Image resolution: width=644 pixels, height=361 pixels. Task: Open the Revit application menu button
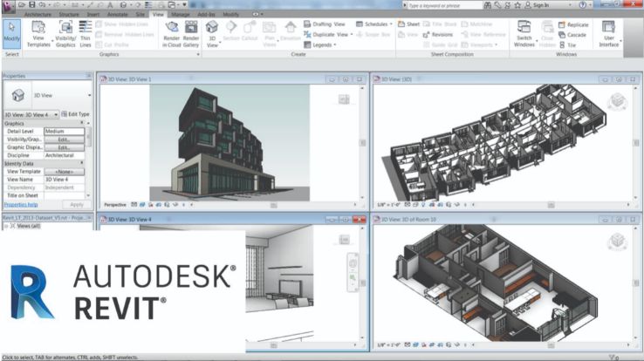7,5
